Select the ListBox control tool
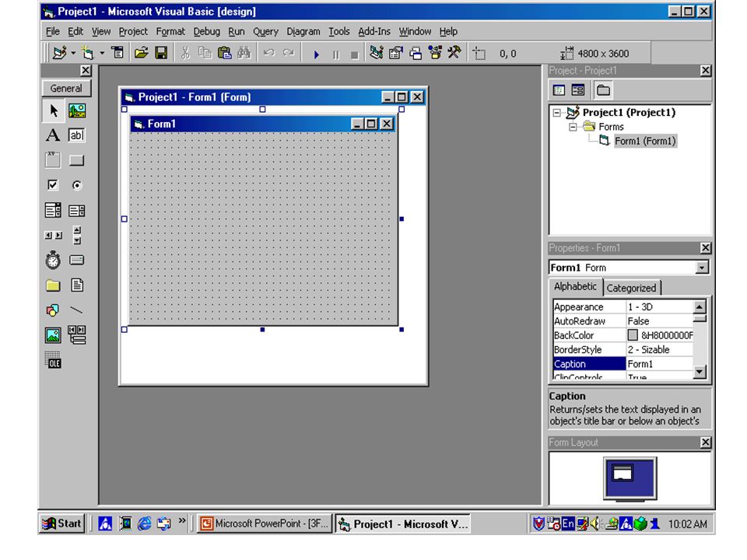Image resolution: width=747 pixels, height=560 pixels. [77, 211]
